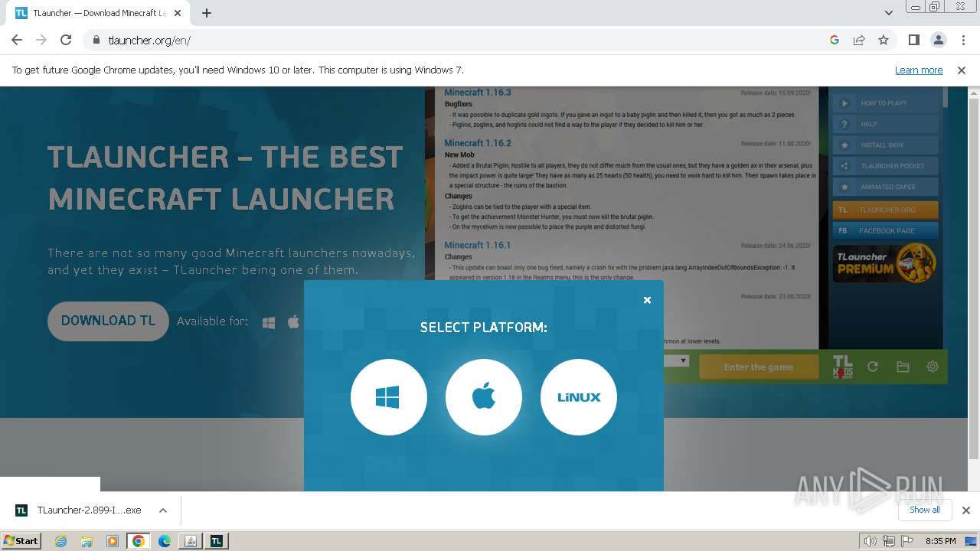Choose the Linux platform icon
Image resolution: width=980 pixels, height=551 pixels.
pos(579,397)
